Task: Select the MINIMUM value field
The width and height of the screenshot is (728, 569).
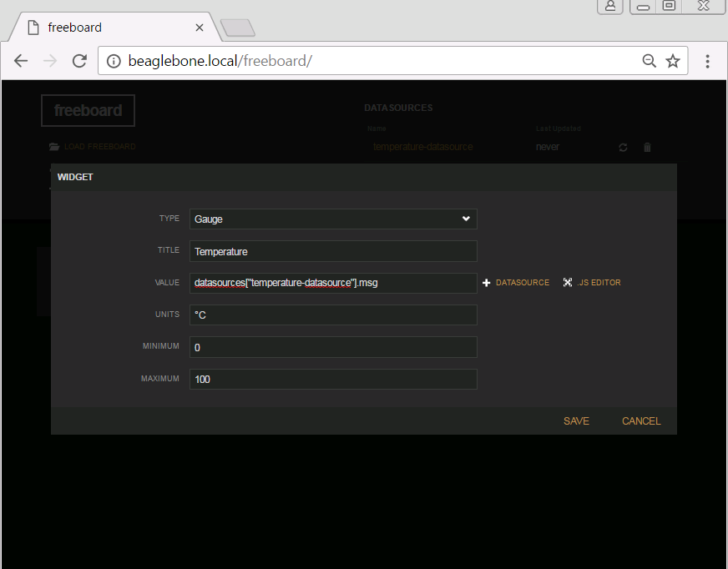Action: tap(333, 347)
